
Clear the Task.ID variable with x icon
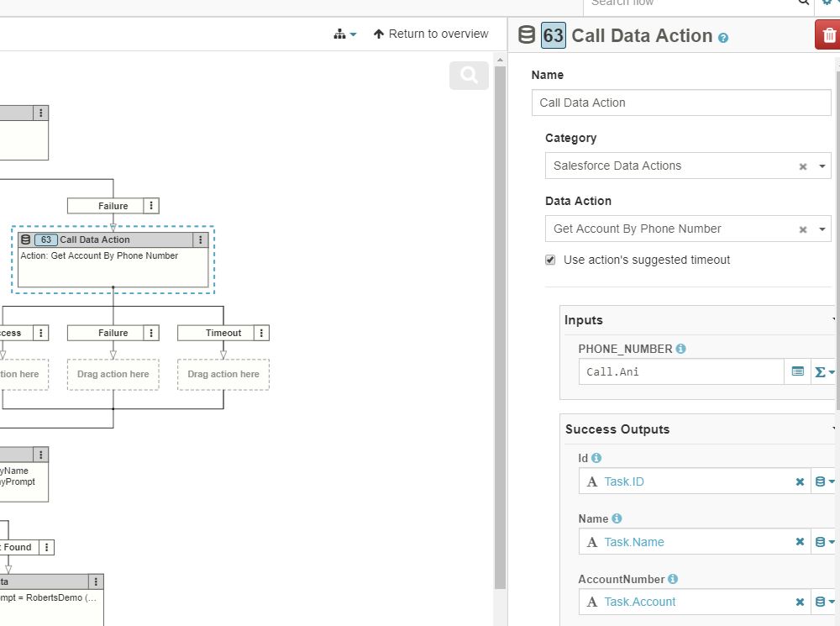(800, 481)
